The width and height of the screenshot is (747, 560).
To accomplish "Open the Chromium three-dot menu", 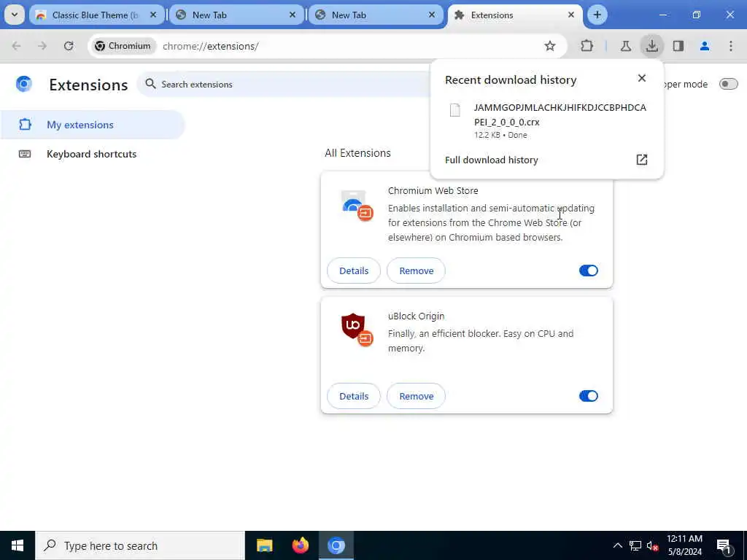I will click(x=731, y=46).
